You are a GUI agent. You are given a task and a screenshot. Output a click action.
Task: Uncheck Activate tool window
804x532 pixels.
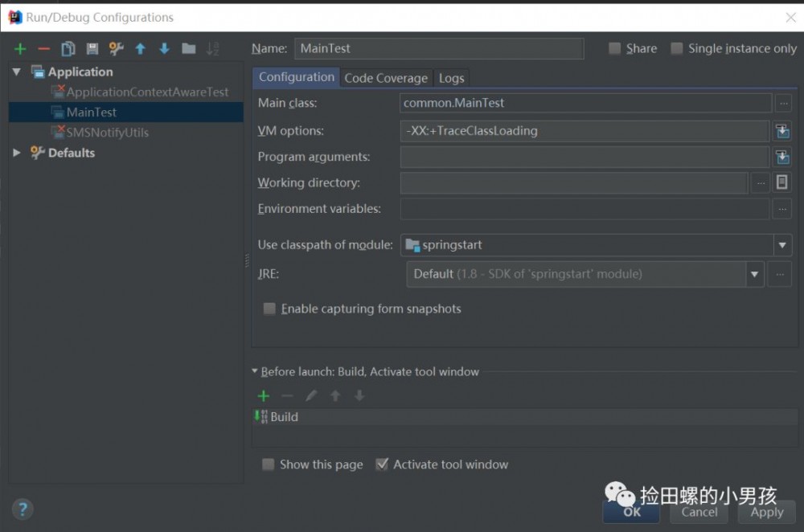pyautogui.click(x=382, y=464)
